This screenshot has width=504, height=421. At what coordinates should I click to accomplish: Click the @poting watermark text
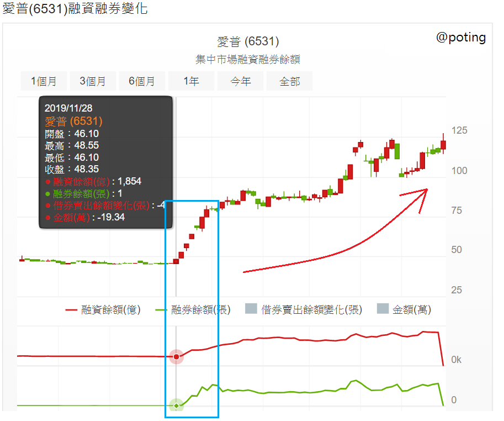pyautogui.click(x=461, y=38)
